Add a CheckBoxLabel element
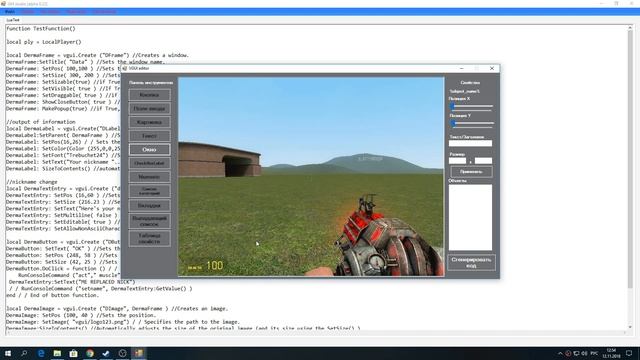The image size is (640, 360). point(149,163)
